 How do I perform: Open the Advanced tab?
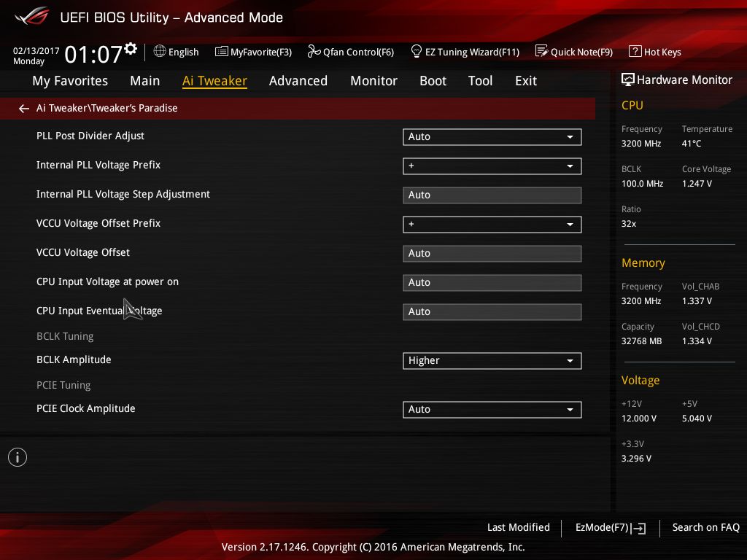pyautogui.click(x=298, y=81)
